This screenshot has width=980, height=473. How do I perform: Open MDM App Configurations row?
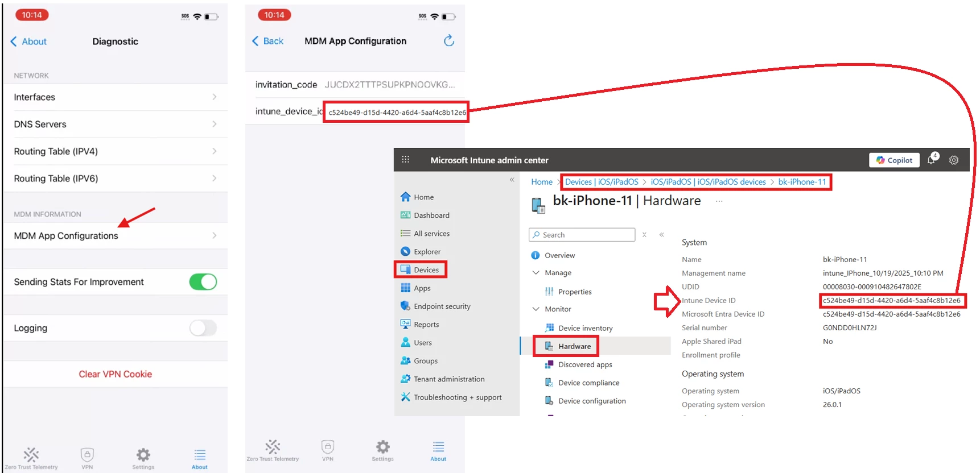[x=115, y=235]
